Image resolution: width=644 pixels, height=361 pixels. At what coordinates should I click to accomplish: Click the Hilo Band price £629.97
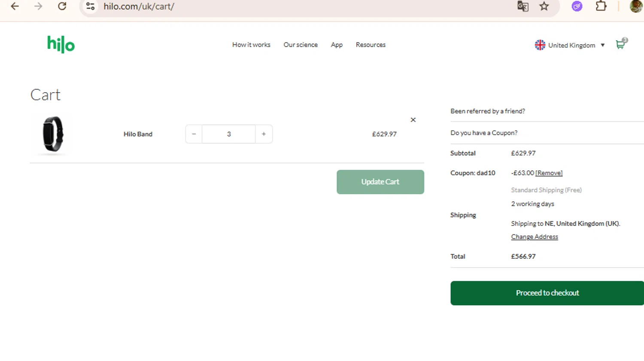(x=384, y=134)
